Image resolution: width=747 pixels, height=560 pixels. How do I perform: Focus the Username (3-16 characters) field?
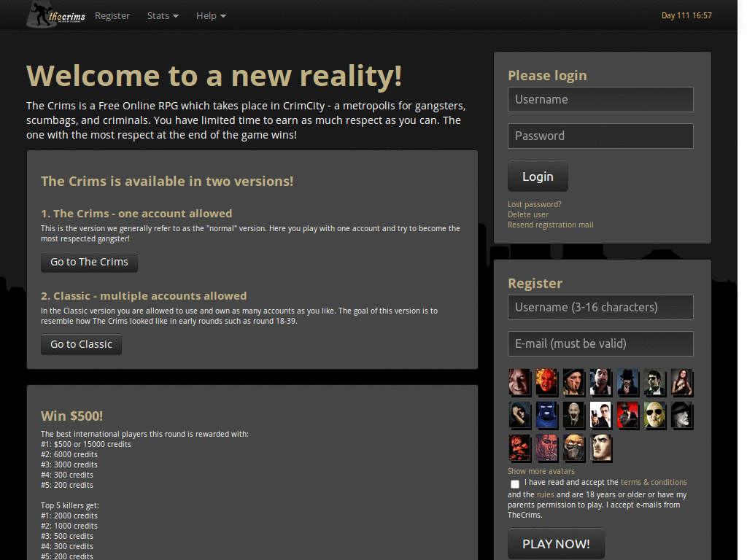[600, 307]
